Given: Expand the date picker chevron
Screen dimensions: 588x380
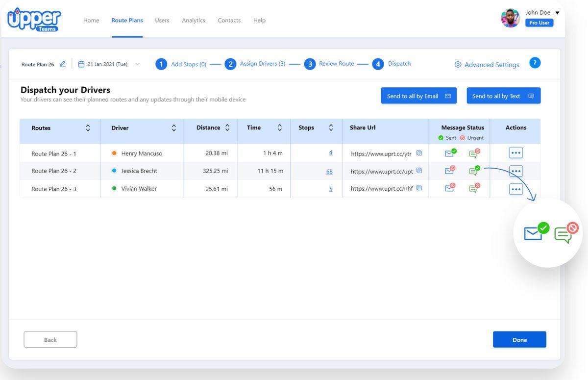Looking at the screenshot, I should [137, 64].
